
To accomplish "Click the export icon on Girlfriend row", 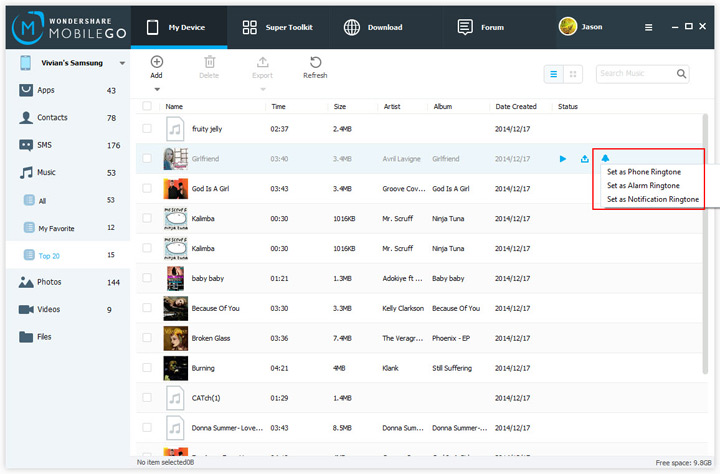I will [585, 159].
